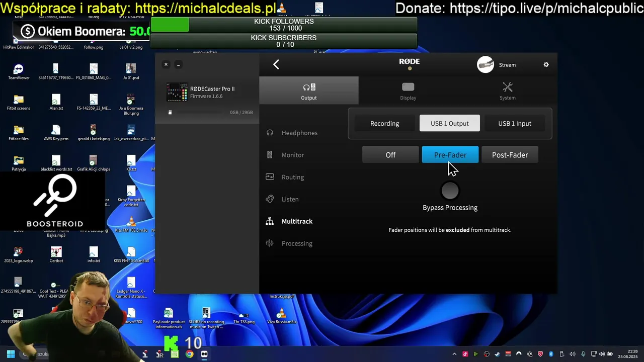
Task: Click the Stream profile microphone avatar
Action: (x=486, y=65)
